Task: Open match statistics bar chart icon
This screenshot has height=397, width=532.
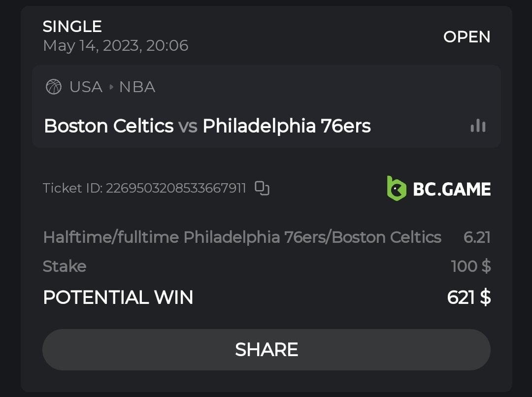Action: click(x=478, y=126)
